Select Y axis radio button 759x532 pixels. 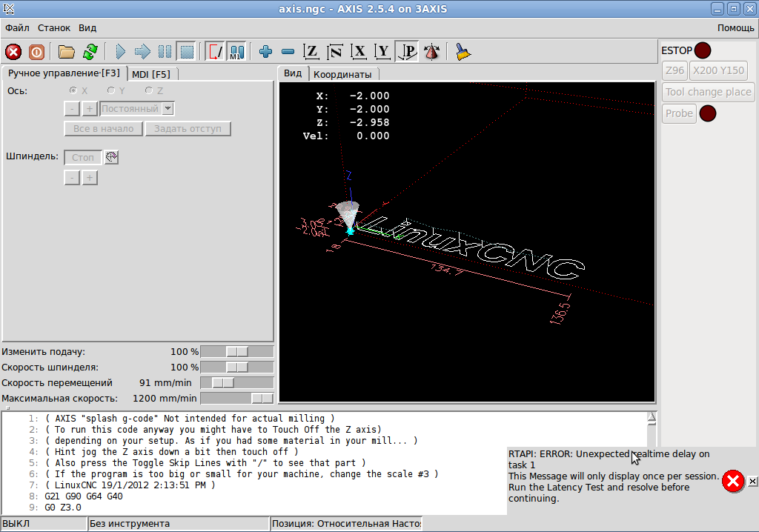pos(111,90)
